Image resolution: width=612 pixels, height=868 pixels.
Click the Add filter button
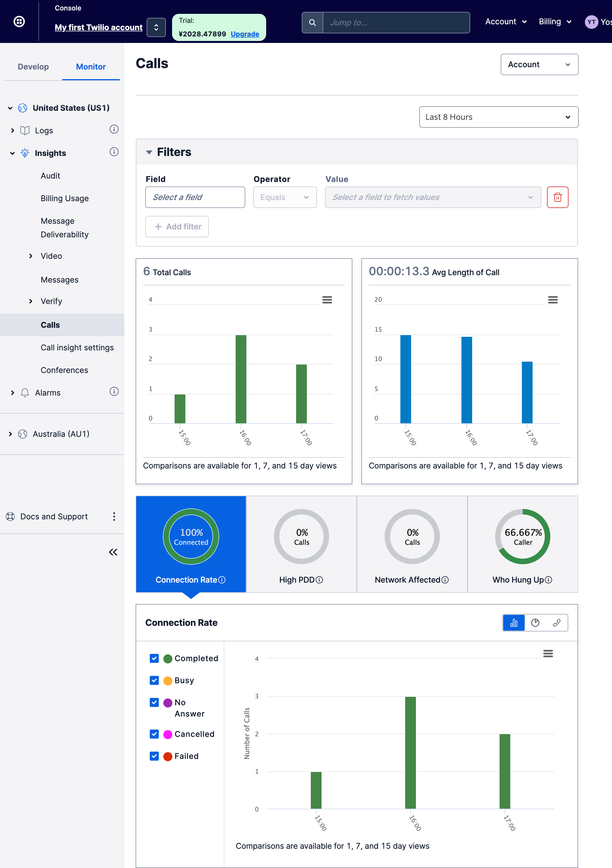[177, 226]
